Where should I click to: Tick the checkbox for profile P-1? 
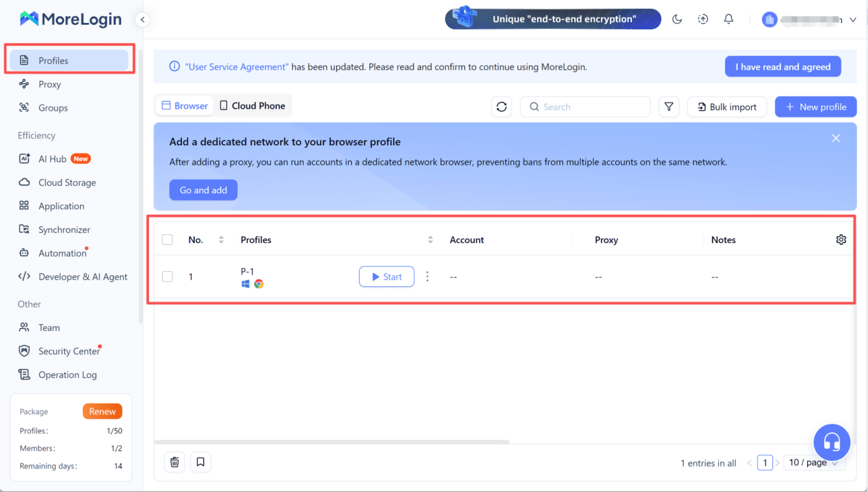168,276
